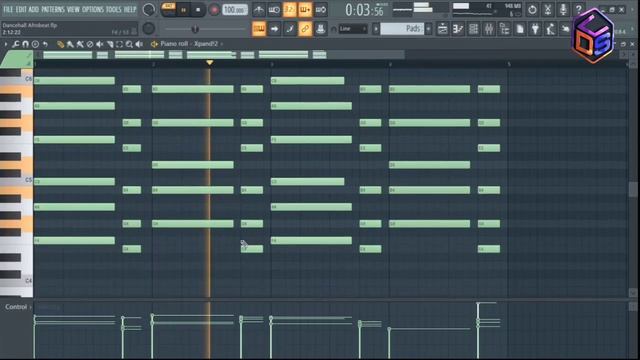Image resolution: width=640 pixels, height=360 pixels.
Task: Click the song position slider handle
Action: tap(195, 29)
